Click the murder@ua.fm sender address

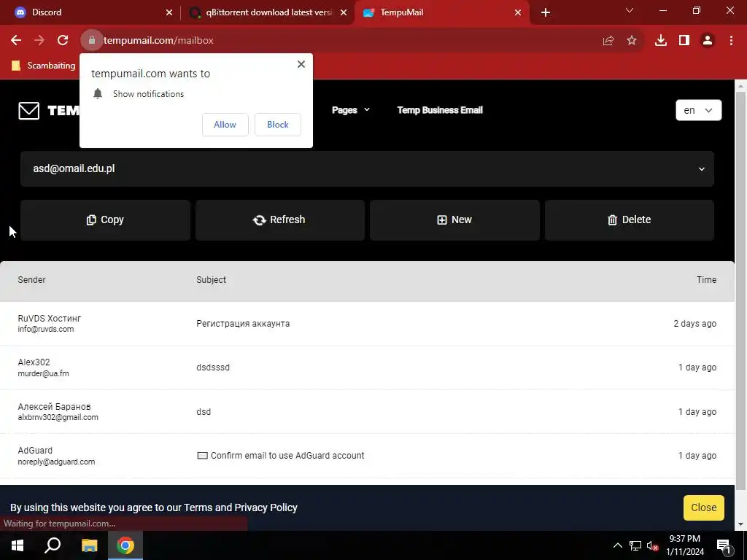click(43, 374)
